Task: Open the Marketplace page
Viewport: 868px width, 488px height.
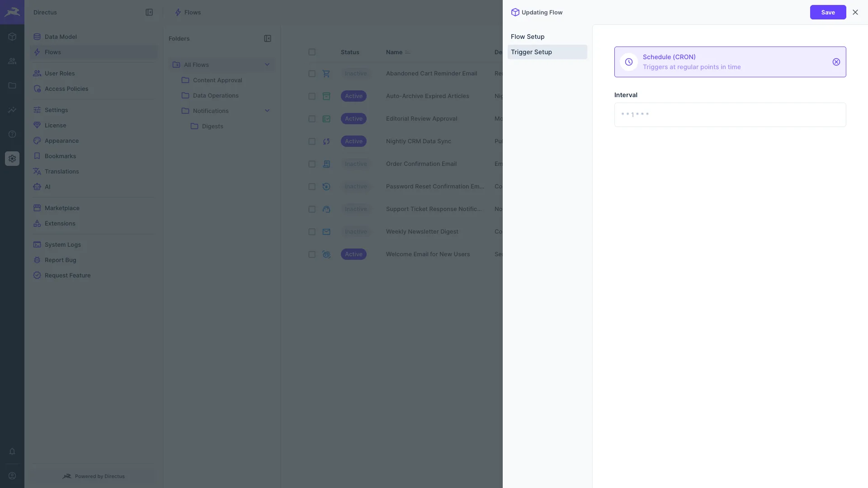Action: pyautogui.click(x=94, y=208)
